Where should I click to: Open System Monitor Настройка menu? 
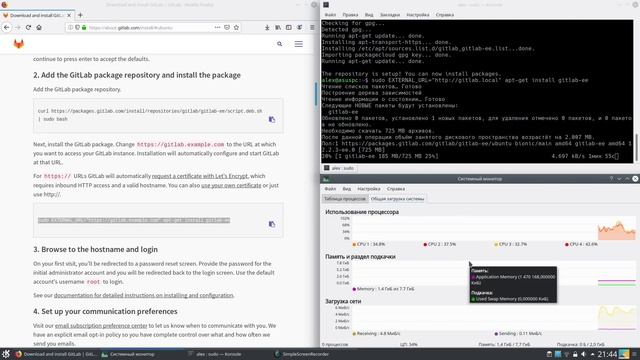coord(369,189)
